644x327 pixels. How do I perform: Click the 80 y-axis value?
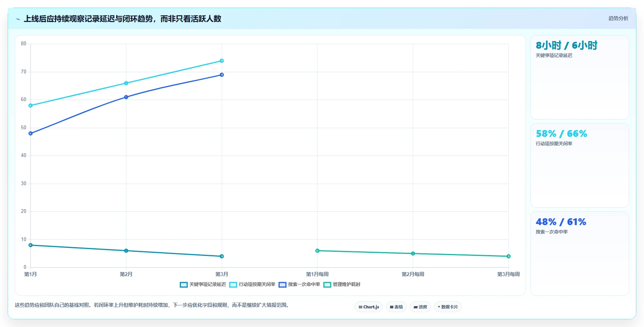pyautogui.click(x=24, y=44)
